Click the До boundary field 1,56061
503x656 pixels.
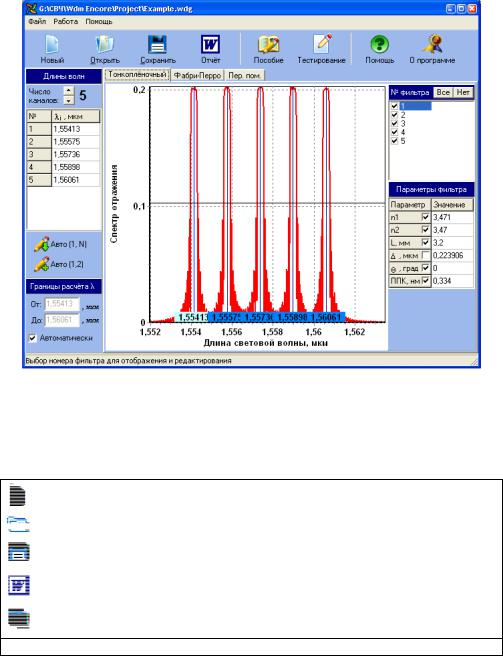62,320
